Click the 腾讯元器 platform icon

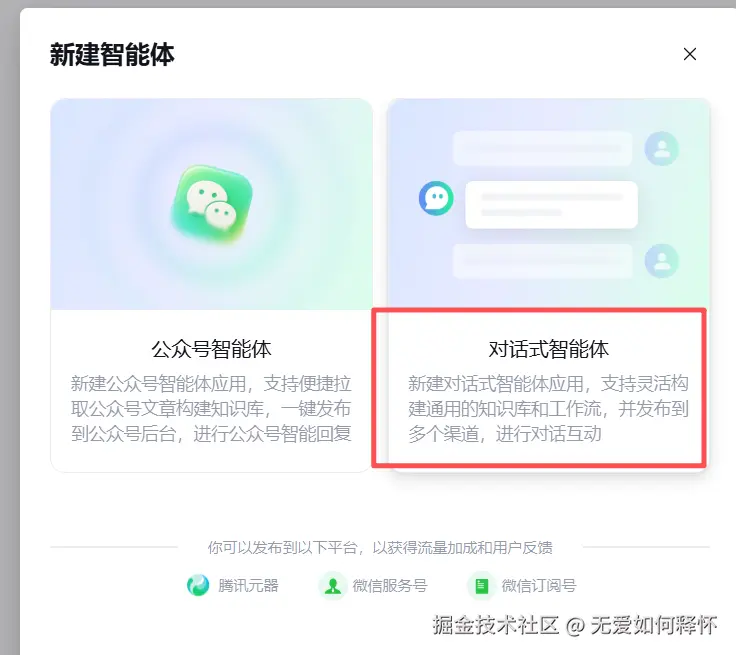point(198,586)
